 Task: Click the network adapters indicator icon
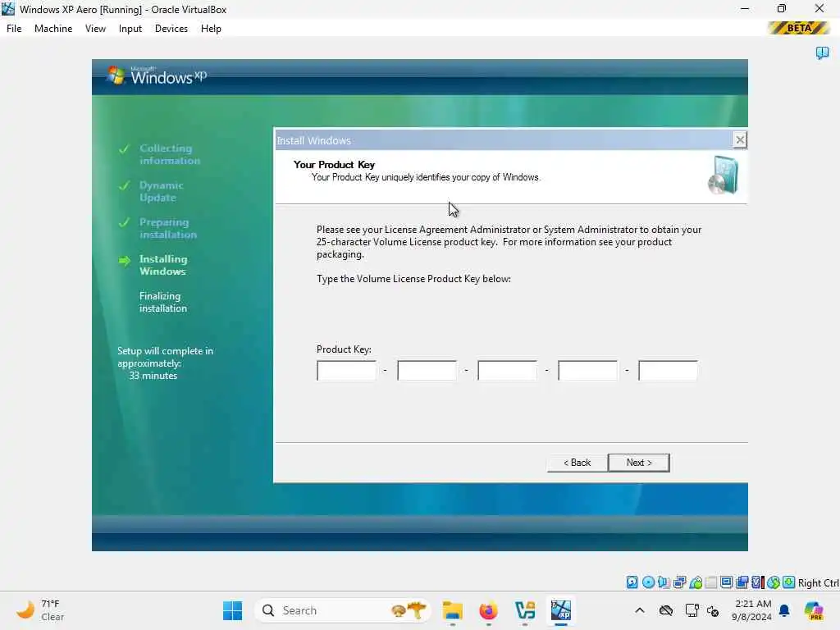pos(680,582)
